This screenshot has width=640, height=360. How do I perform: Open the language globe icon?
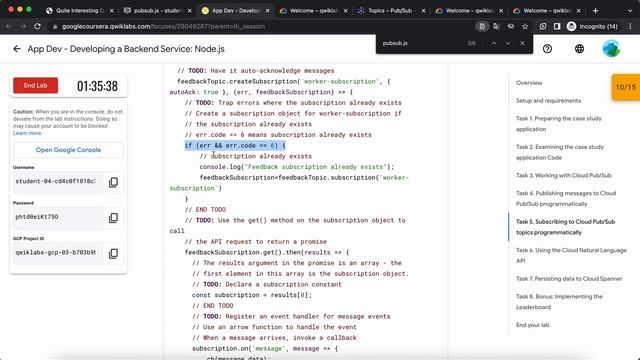[x=579, y=49]
